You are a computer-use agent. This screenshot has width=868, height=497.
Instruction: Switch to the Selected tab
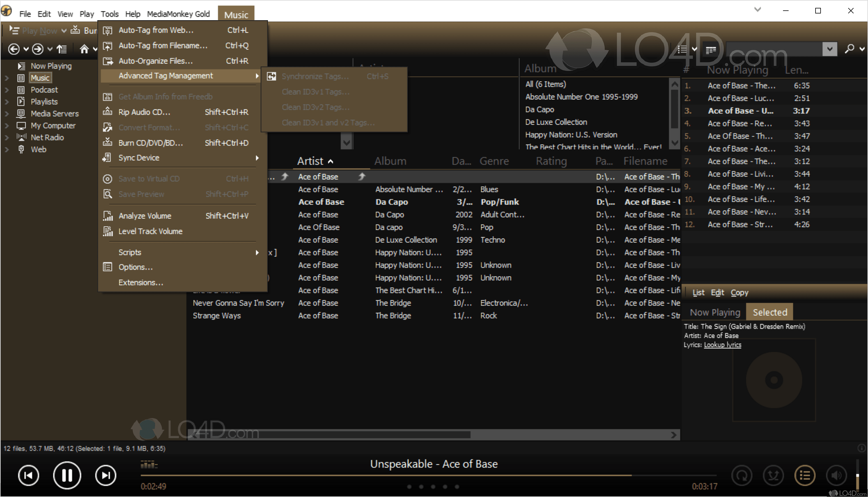coord(770,312)
